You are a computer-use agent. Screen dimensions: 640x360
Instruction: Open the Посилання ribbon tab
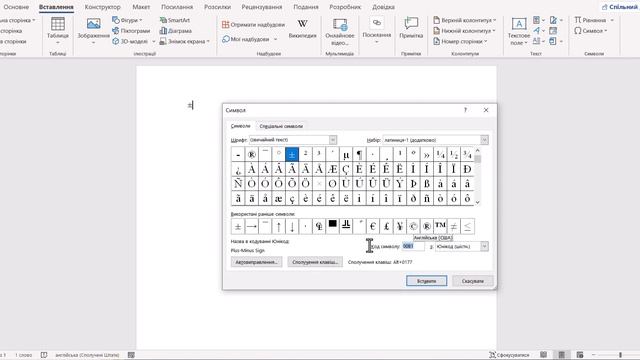[x=177, y=7]
